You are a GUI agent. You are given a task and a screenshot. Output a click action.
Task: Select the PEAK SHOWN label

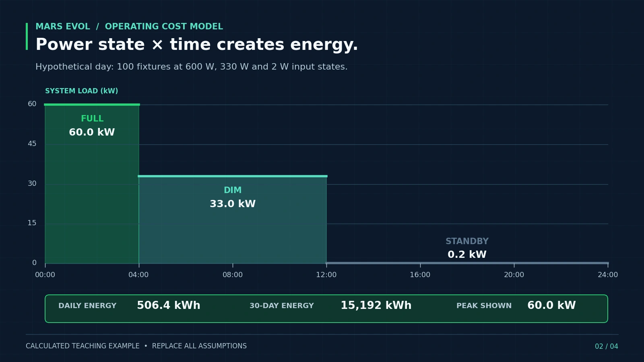pos(484,306)
